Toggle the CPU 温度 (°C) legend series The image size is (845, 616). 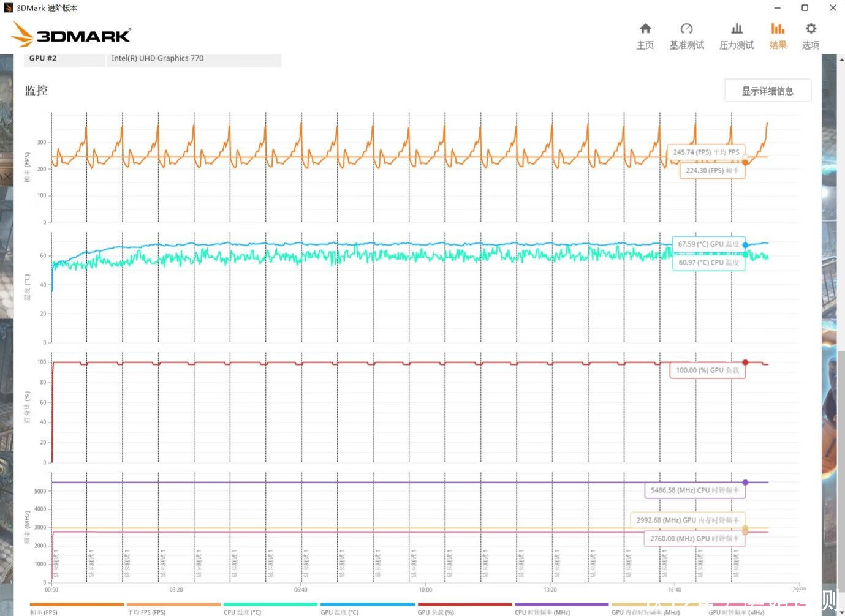(x=270, y=609)
